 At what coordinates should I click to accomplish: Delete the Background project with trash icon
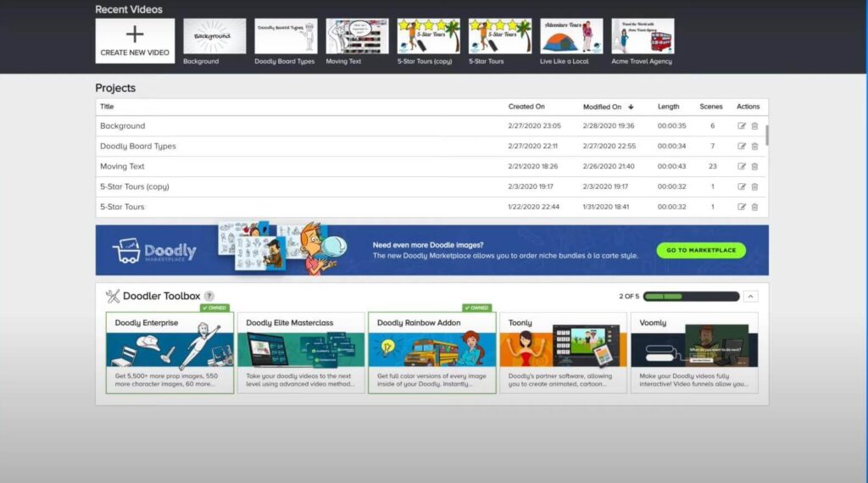click(754, 126)
